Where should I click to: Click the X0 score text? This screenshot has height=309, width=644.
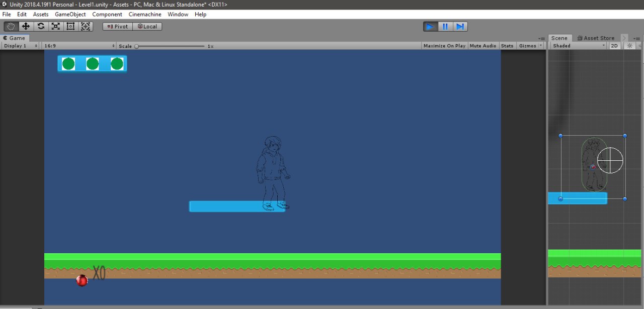click(99, 273)
